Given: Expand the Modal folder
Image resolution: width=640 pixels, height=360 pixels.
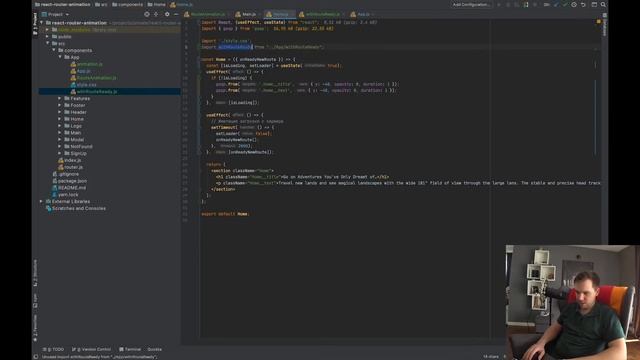Looking at the screenshot, I should pyautogui.click(x=60, y=140).
